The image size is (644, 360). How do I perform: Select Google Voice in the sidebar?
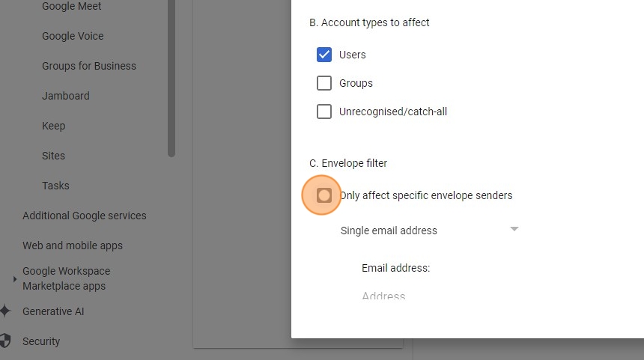73,36
